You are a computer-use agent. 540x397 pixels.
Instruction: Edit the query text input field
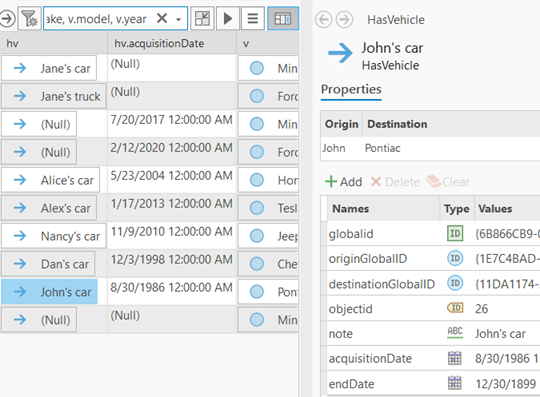click(99, 18)
